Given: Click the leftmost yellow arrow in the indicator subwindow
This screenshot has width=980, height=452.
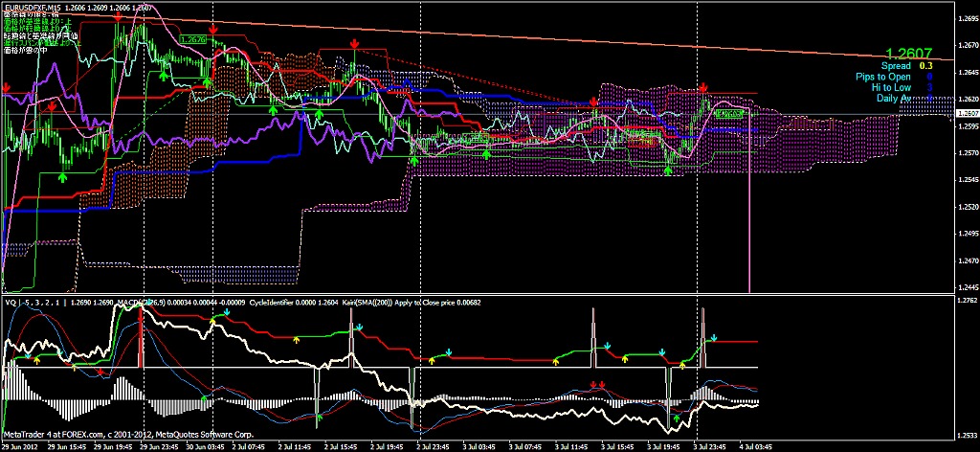Looking at the screenshot, I should click(x=37, y=361).
